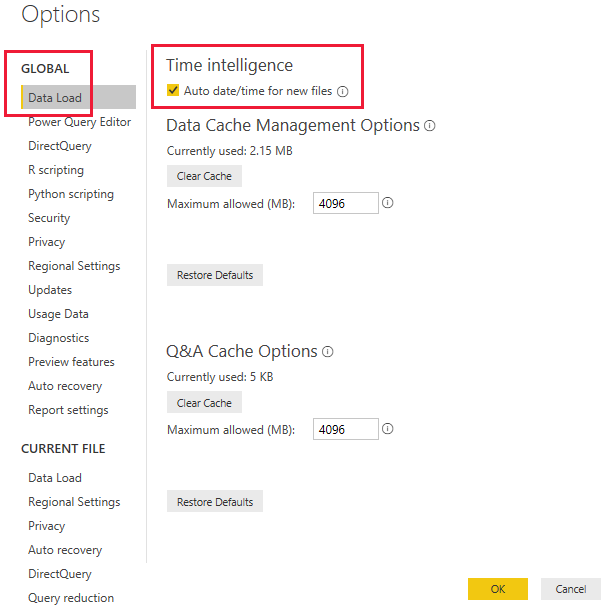Open Regional Settings under CURRENT FILE
This screenshot has width=607, height=613.
coord(74,502)
